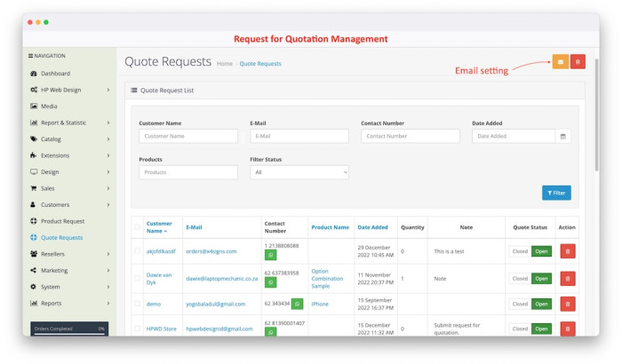
Task: Expand the Customers submenu arrow
Action: click(108, 205)
